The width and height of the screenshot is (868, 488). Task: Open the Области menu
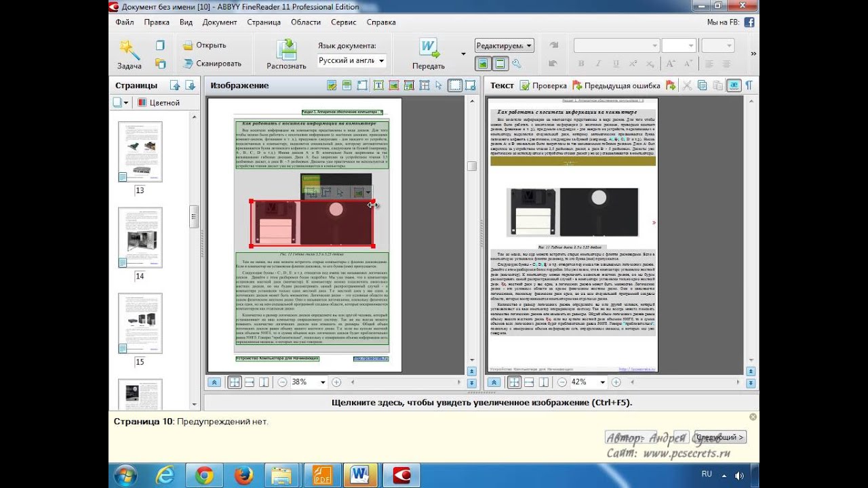306,22
